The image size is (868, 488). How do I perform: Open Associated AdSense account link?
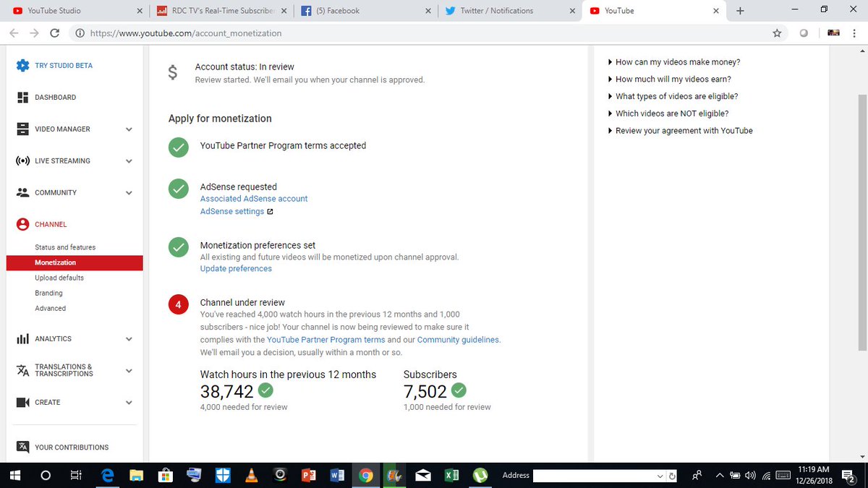(254, 198)
